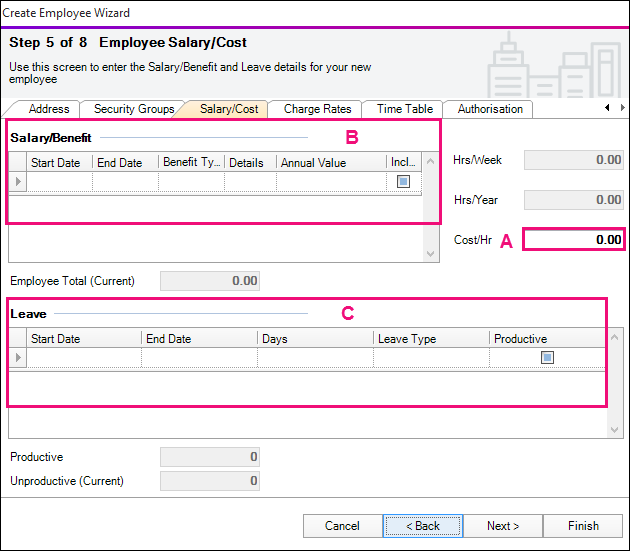This screenshot has width=630, height=551.
Task: Click the Cost/Hr value field
Action: [x=573, y=240]
